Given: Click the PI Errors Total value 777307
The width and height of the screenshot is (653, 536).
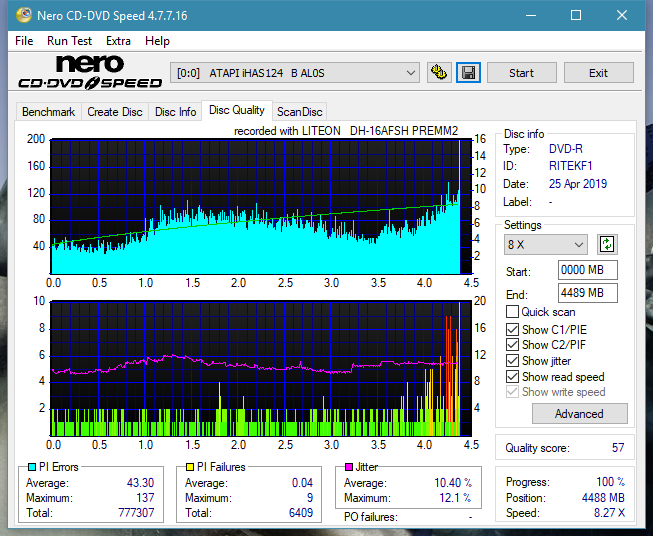Looking at the screenshot, I should 136,513.
